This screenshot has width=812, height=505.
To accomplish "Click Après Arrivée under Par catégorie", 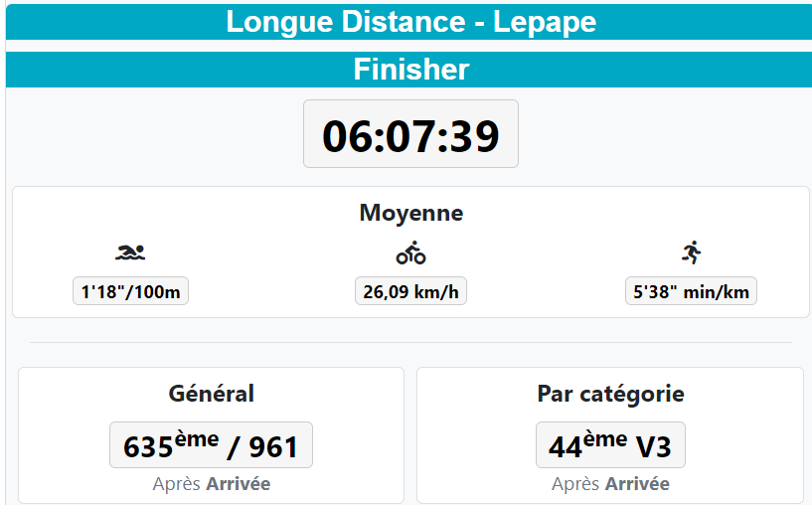I will (x=610, y=484).
